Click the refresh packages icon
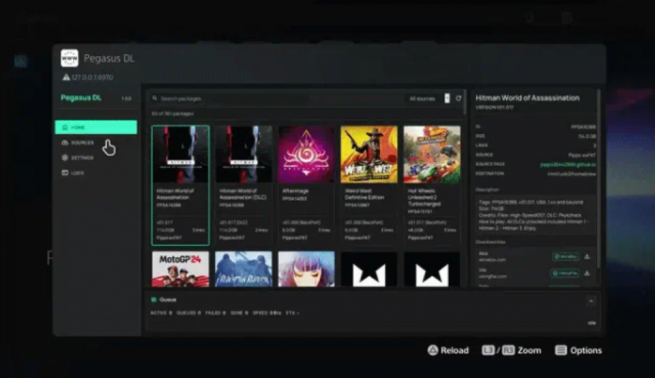Image resolution: width=655 pixels, height=378 pixels. (x=458, y=99)
